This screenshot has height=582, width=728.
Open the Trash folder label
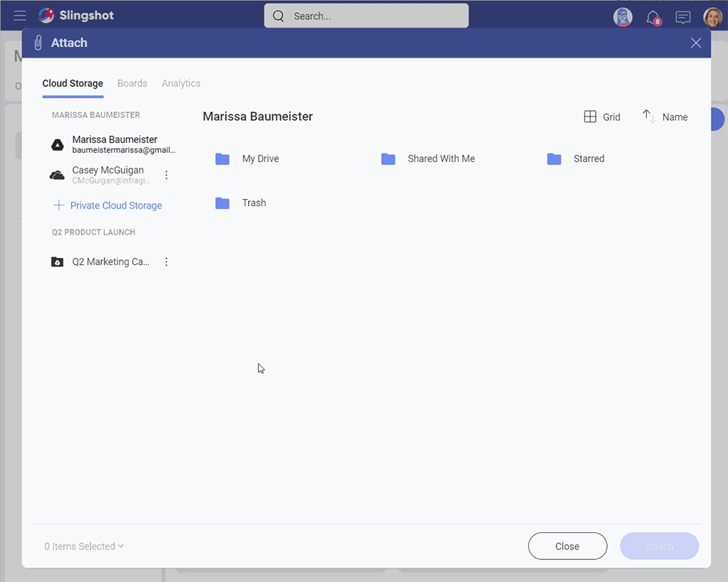click(254, 203)
